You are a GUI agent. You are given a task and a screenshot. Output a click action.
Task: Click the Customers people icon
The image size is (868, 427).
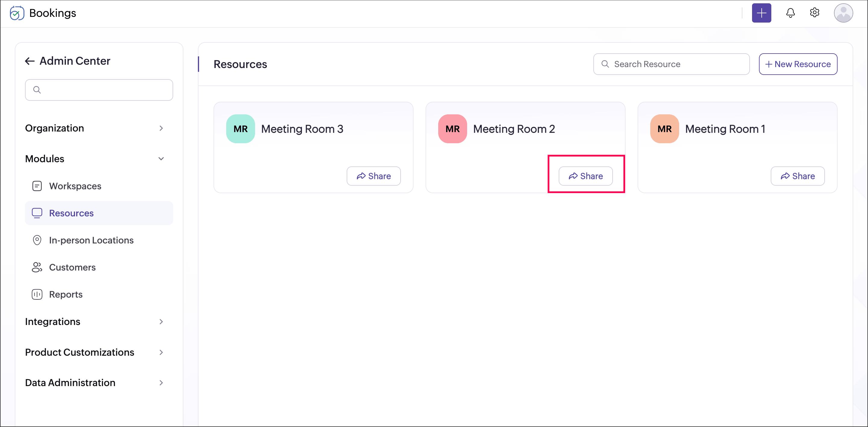tap(37, 267)
